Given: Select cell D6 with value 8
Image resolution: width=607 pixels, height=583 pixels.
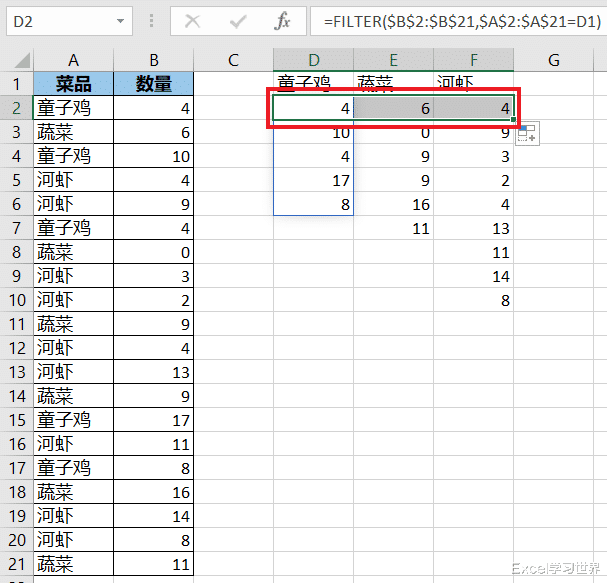Looking at the screenshot, I should tap(314, 204).
